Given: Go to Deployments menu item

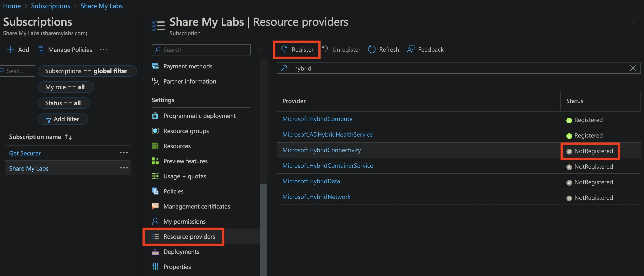Looking at the screenshot, I should (x=181, y=252).
